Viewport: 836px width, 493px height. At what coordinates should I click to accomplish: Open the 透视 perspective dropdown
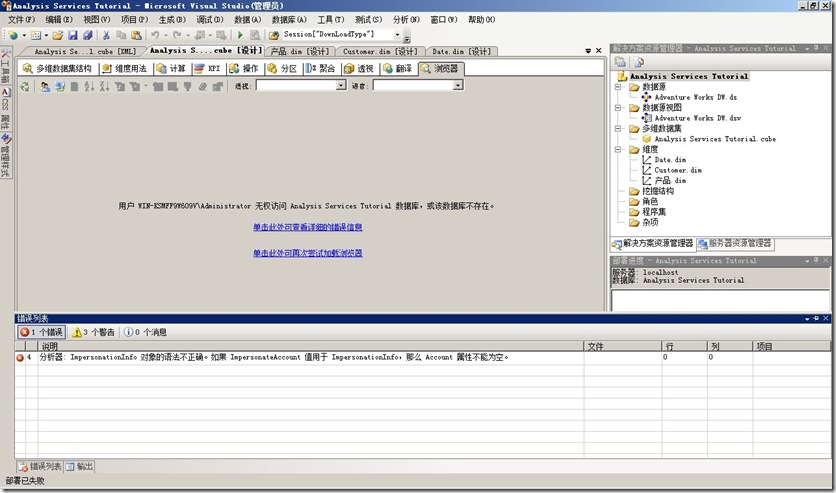341,85
